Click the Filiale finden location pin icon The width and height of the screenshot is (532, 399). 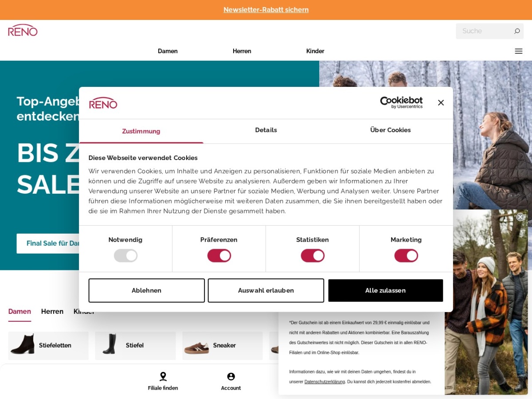tap(163, 376)
